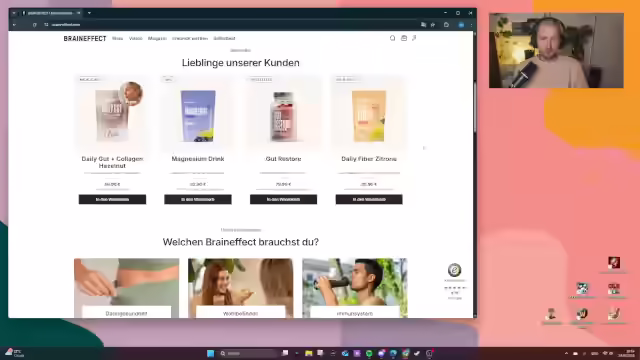This screenshot has width=640, height=360.
Task: Open the Magazin menu item
Action: point(157,38)
